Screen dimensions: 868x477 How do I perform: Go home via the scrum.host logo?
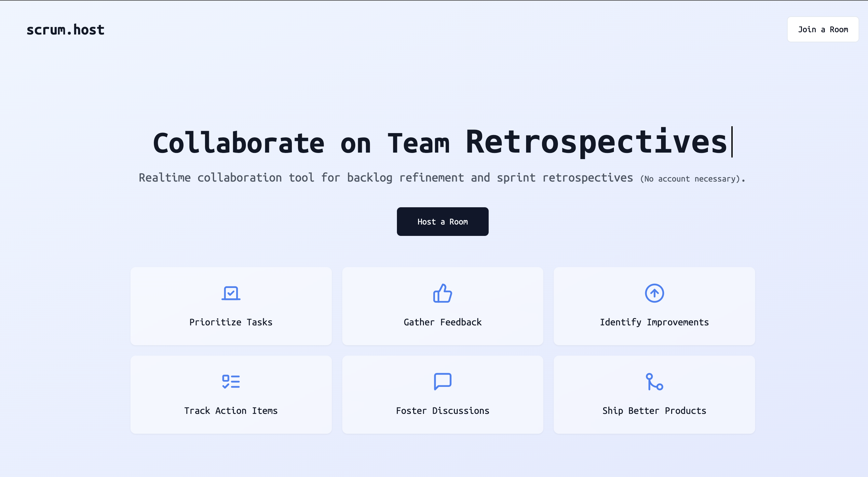tap(65, 30)
